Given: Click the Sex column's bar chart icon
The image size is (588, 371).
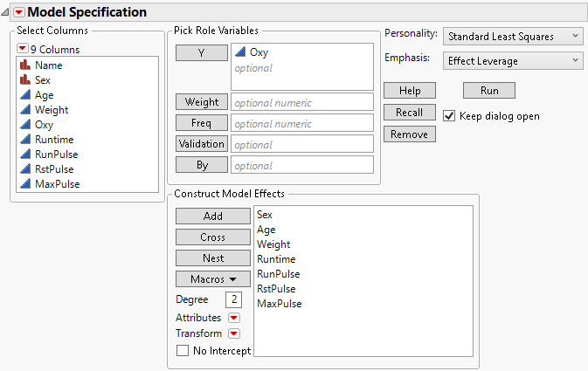Looking at the screenshot, I should 25,80.
